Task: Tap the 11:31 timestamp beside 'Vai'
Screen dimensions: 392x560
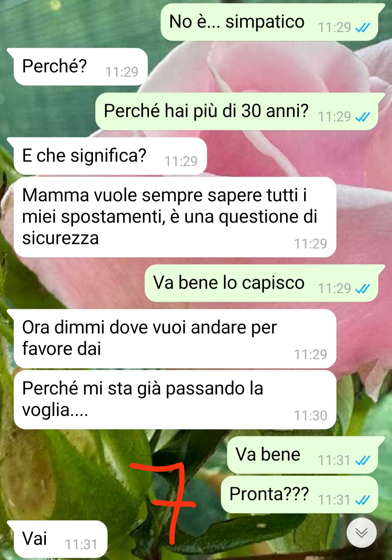Action: 81,545
